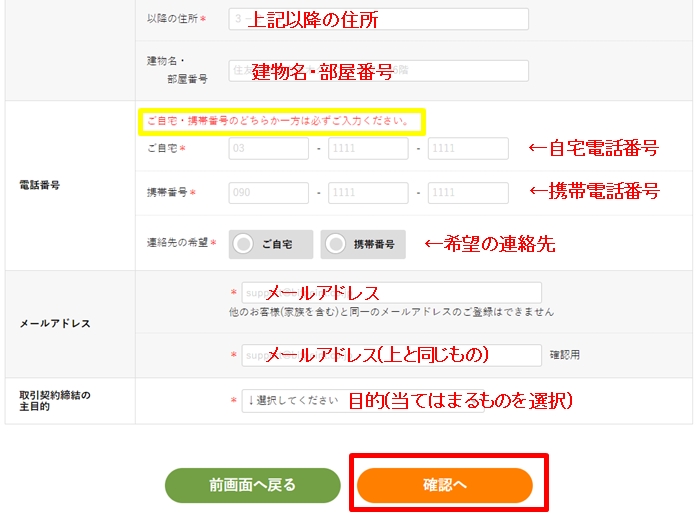Focus the ご自宅 area code field showing 03
The width and height of the screenshot is (700, 514).
tap(269, 148)
